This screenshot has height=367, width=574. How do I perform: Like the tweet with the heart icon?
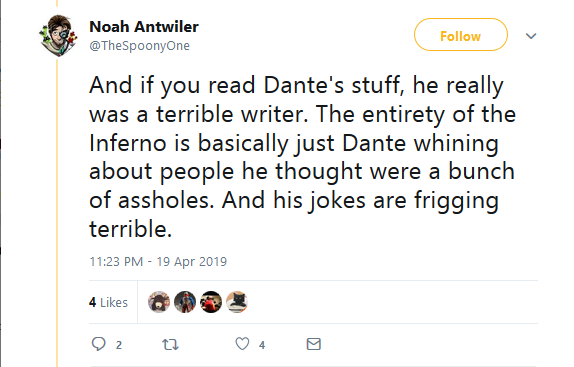pos(242,344)
